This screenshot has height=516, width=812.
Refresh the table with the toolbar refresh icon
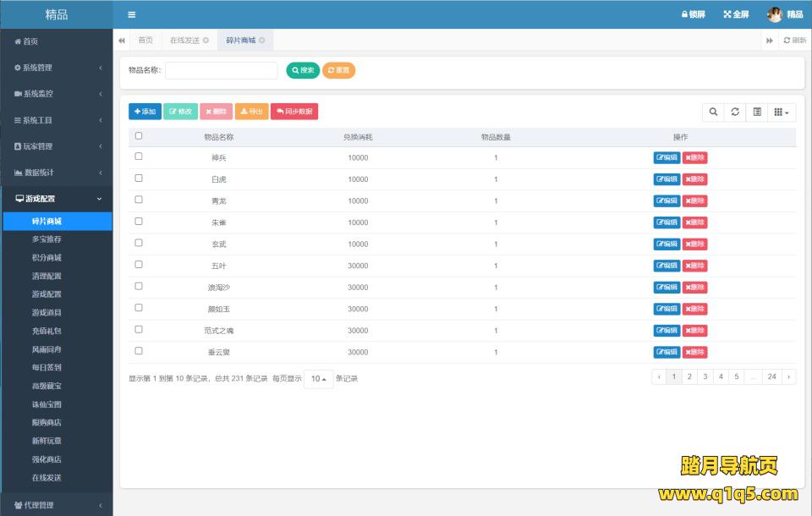point(735,112)
